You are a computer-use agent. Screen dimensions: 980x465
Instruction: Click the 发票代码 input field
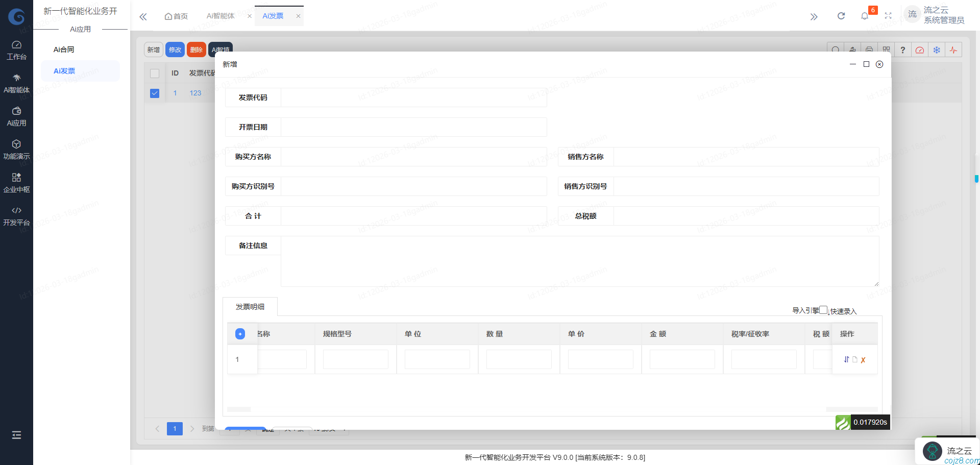coord(413,97)
